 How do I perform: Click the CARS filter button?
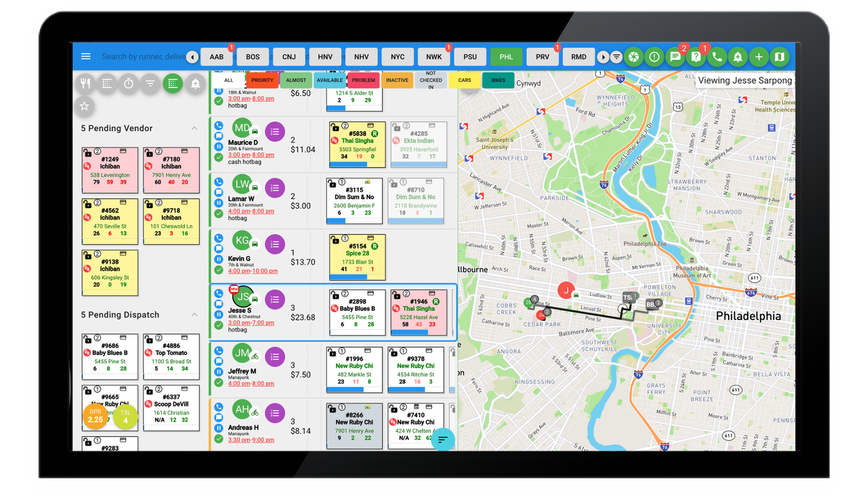point(464,80)
